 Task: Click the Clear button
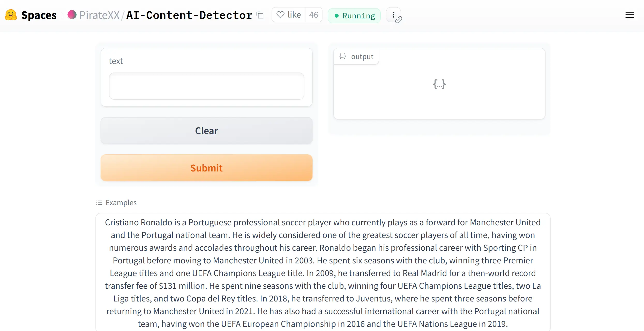tap(206, 131)
